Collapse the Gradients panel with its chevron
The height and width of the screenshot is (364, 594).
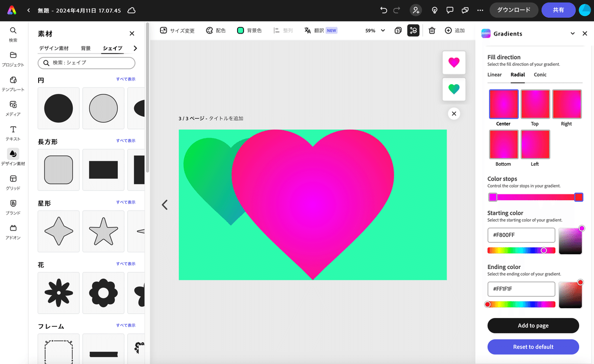(572, 33)
